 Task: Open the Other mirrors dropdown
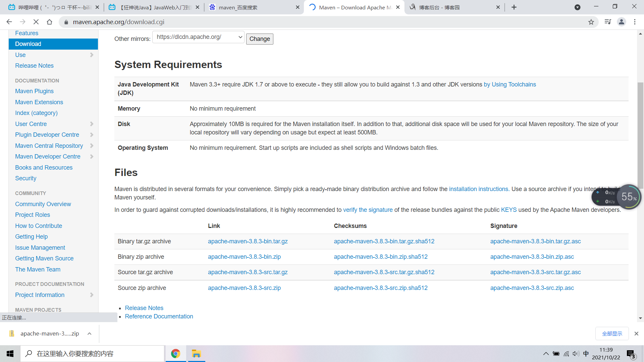click(198, 37)
